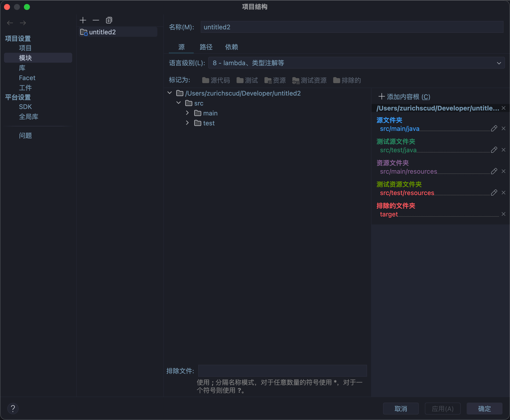Mark as test resources folder

click(x=310, y=80)
